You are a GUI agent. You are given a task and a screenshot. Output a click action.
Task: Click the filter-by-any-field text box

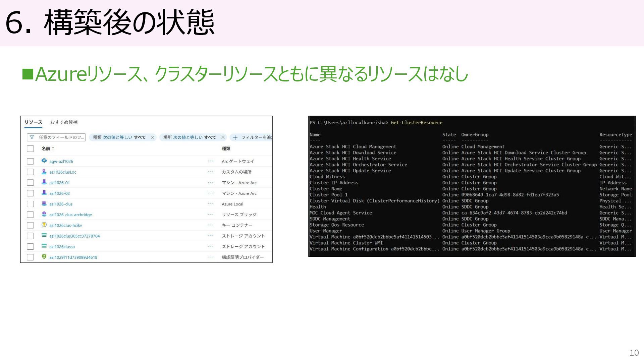click(56, 137)
